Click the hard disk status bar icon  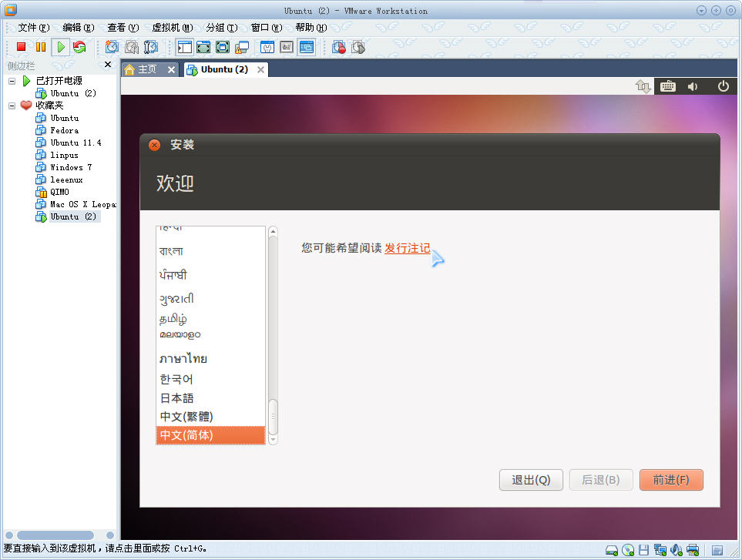[x=611, y=550]
